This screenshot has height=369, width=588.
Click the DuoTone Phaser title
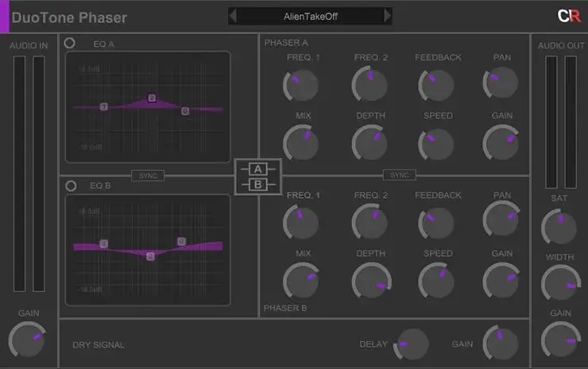[69, 17]
